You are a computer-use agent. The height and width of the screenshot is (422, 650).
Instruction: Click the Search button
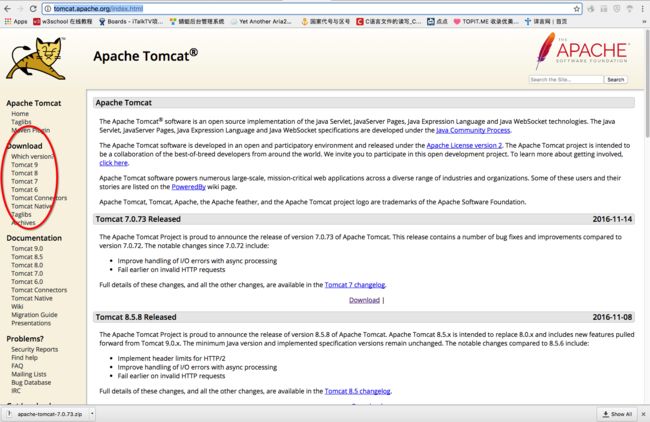(616, 80)
